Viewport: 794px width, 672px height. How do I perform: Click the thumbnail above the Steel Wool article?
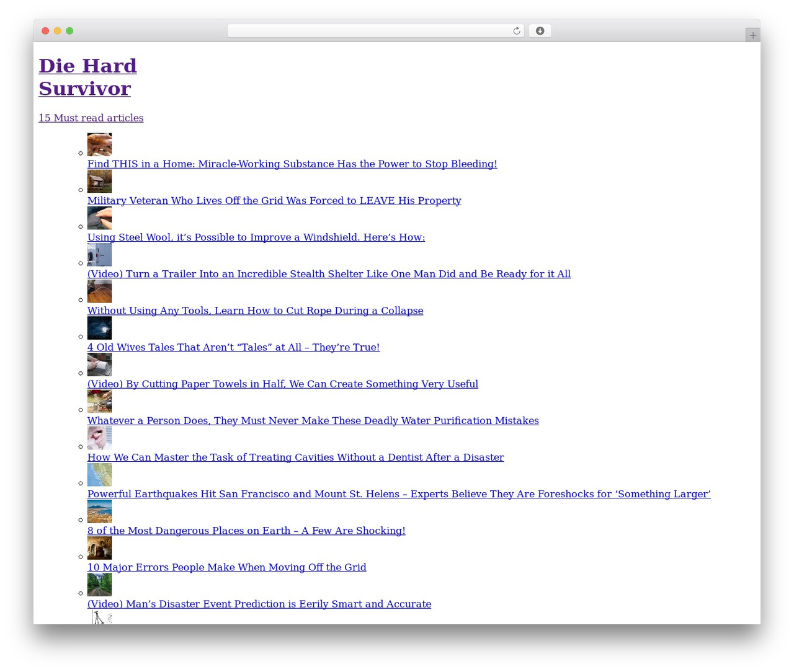99,218
